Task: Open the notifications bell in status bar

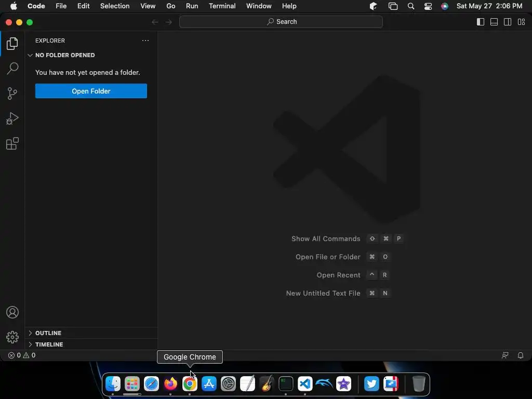Action: [520, 355]
